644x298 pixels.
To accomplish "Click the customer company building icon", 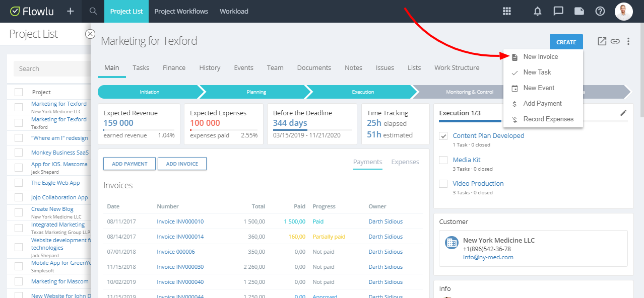I will 452,243.
